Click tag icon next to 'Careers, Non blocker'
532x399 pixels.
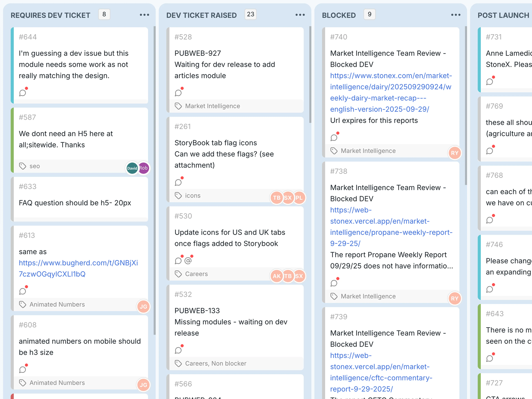pyautogui.click(x=178, y=363)
